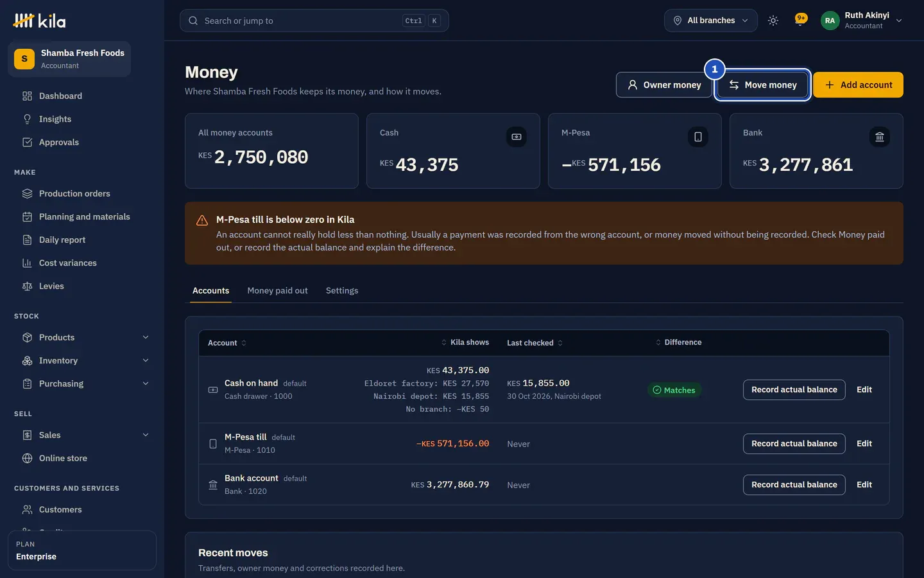Sort the table by Account column

point(227,343)
